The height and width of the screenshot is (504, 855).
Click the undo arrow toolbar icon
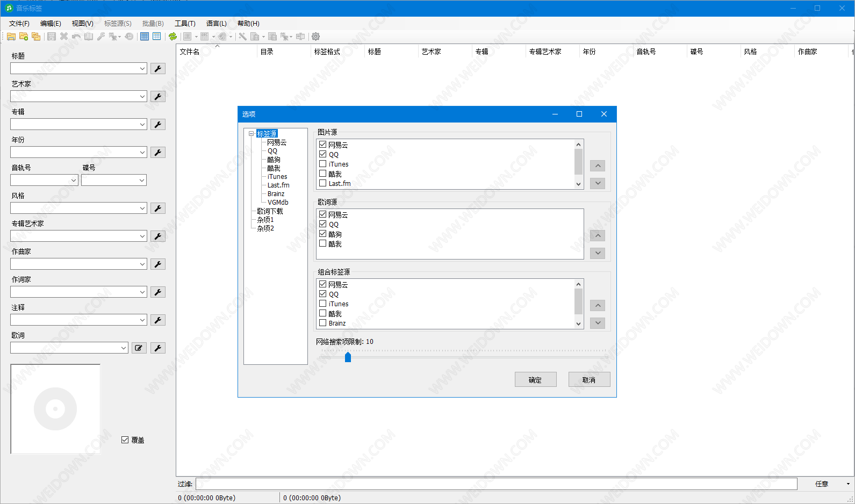[x=76, y=37]
